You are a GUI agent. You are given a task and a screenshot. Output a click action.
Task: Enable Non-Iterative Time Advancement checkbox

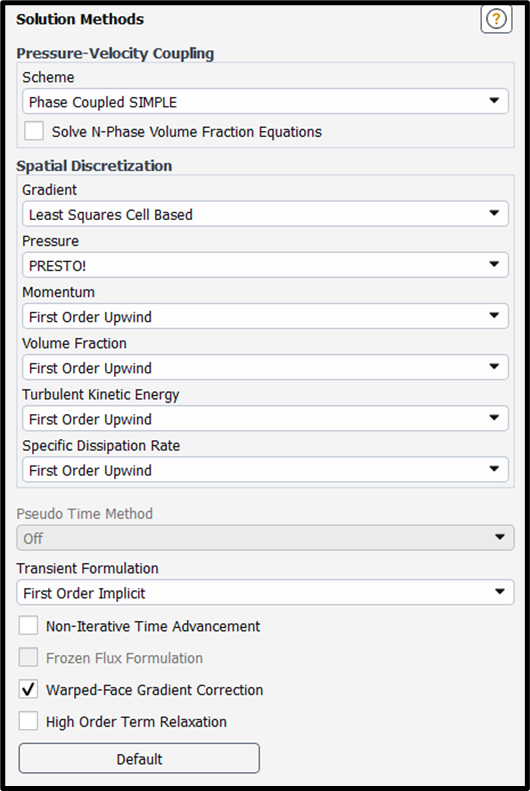coord(28,626)
